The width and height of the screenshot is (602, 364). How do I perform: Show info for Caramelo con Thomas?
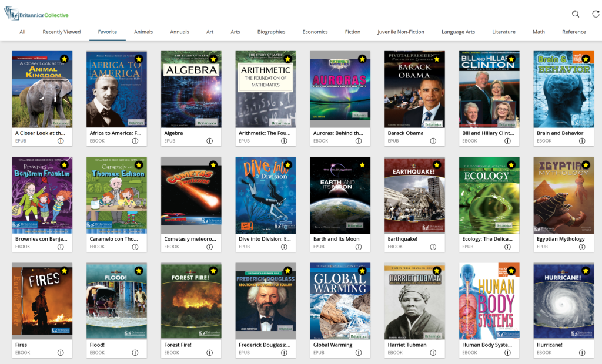point(135,247)
